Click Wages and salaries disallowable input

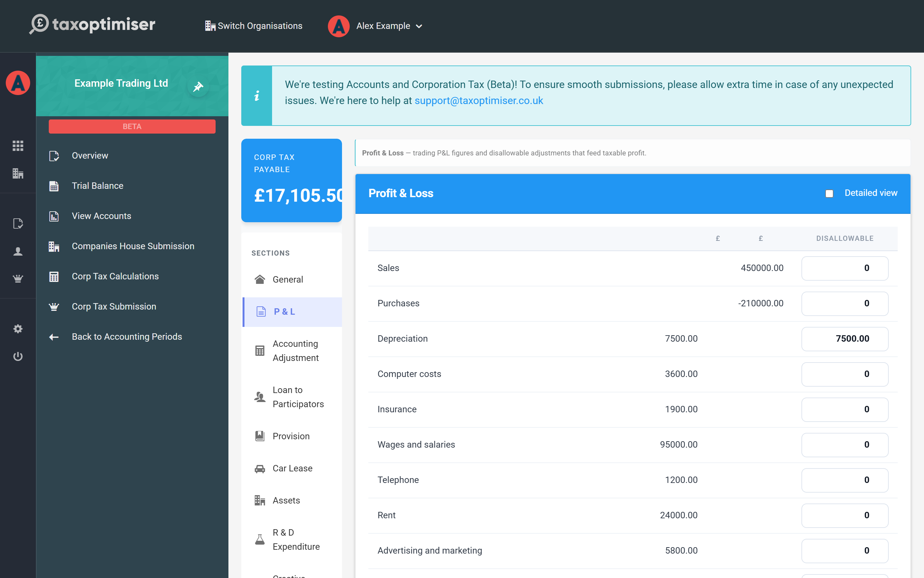click(845, 445)
